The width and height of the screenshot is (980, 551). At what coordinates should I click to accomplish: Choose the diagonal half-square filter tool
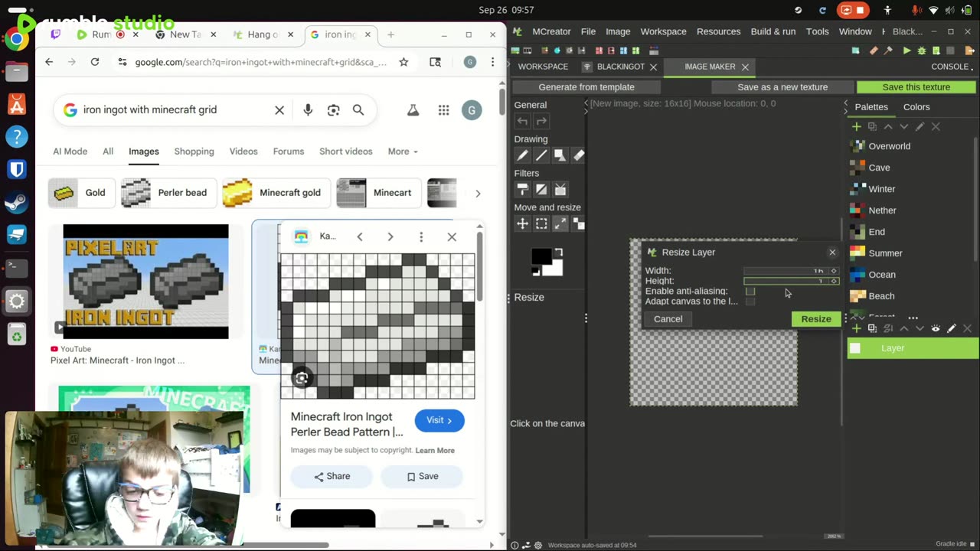541,189
